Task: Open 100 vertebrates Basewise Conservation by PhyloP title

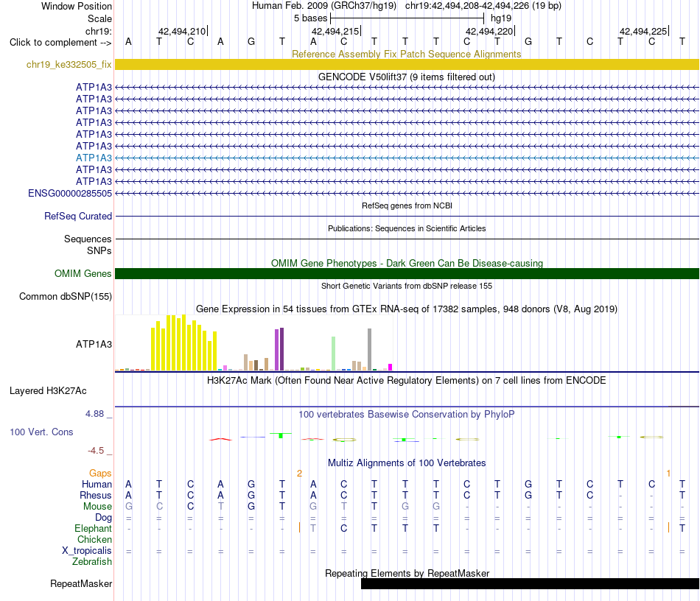Action: (x=407, y=414)
